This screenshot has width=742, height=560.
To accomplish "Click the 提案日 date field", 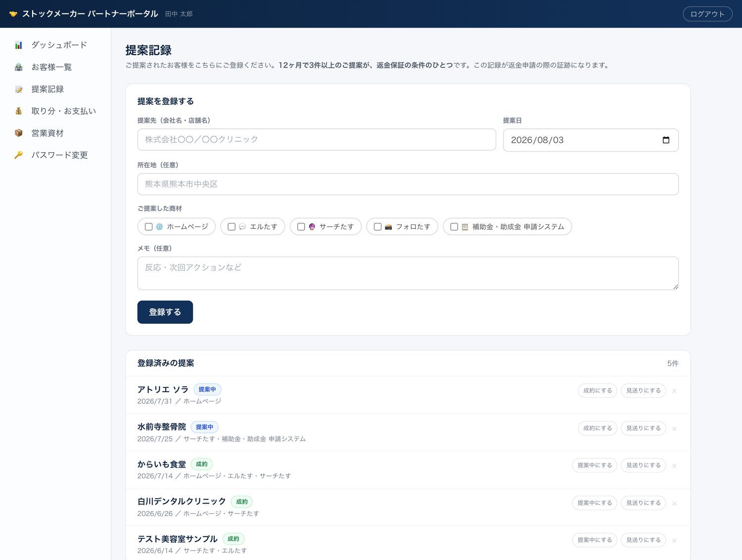I will [591, 140].
